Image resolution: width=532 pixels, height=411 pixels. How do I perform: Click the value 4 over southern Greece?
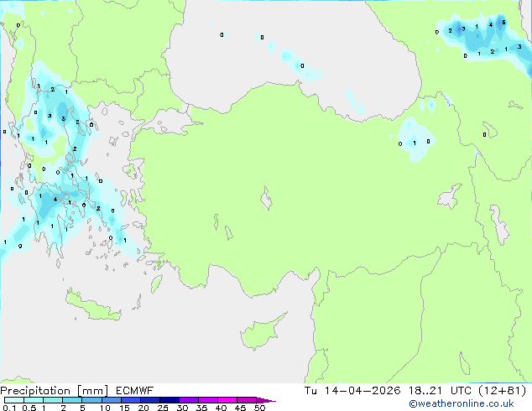click(x=55, y=200)
